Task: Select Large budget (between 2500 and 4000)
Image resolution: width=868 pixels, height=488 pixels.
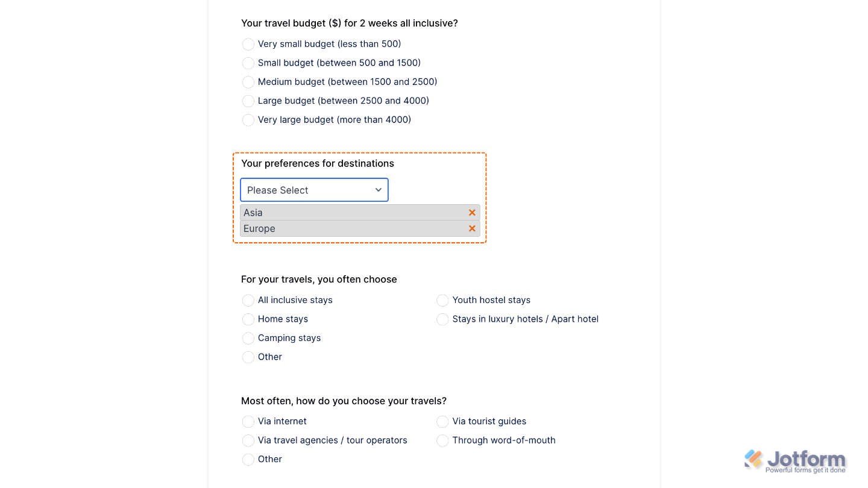Action: pos(248,101)
